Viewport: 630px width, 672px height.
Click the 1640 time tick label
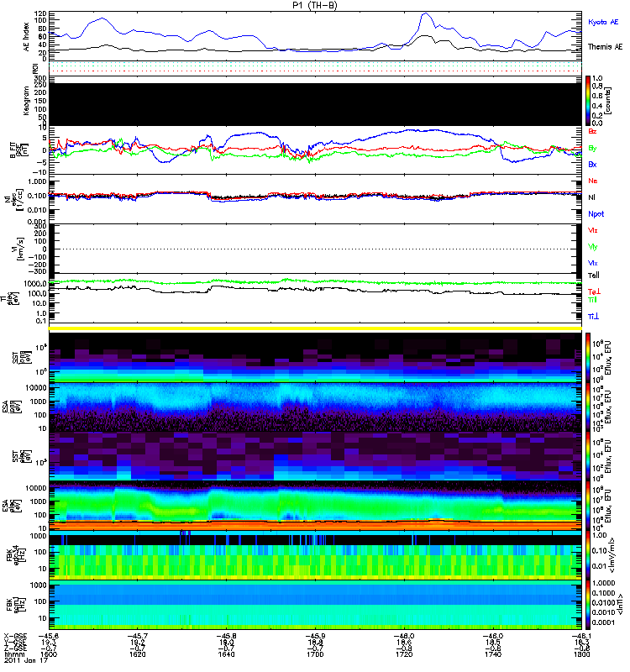pos(226,654)
